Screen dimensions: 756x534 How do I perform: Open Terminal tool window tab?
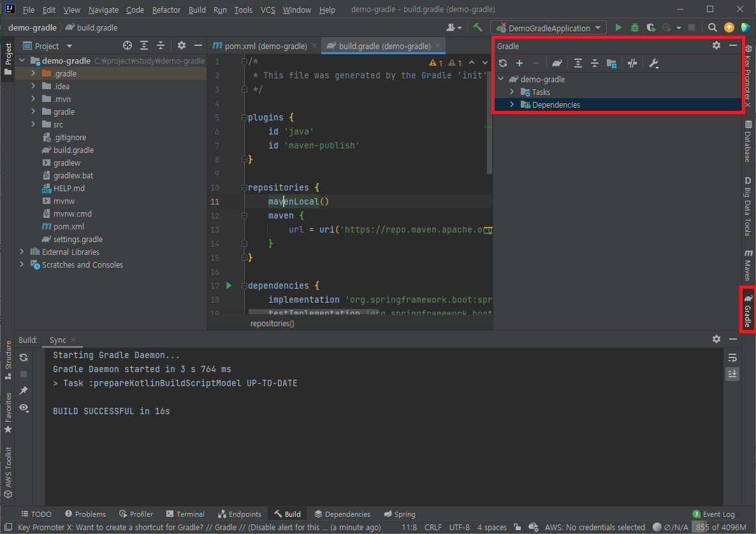[185, 514]
